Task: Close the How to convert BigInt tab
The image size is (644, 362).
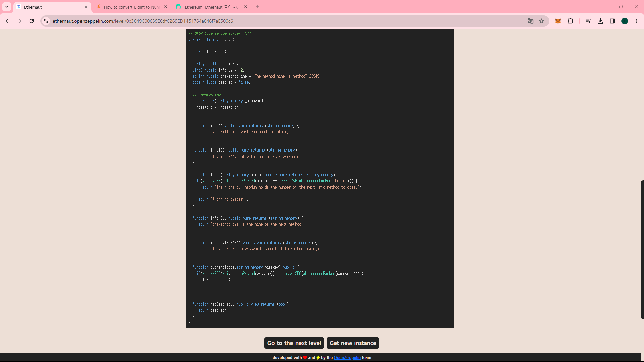Action: 166,7
